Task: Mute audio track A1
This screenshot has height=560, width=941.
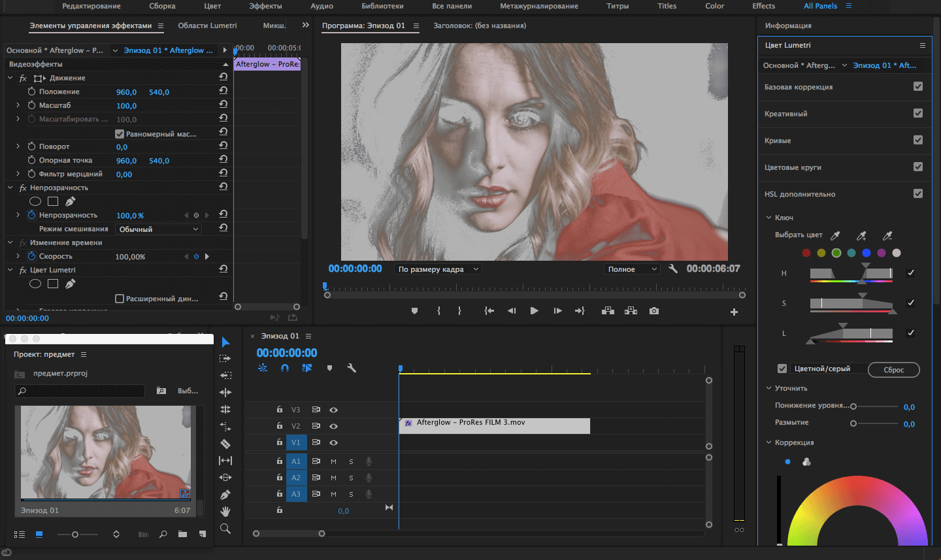Action: click(334, 461)
